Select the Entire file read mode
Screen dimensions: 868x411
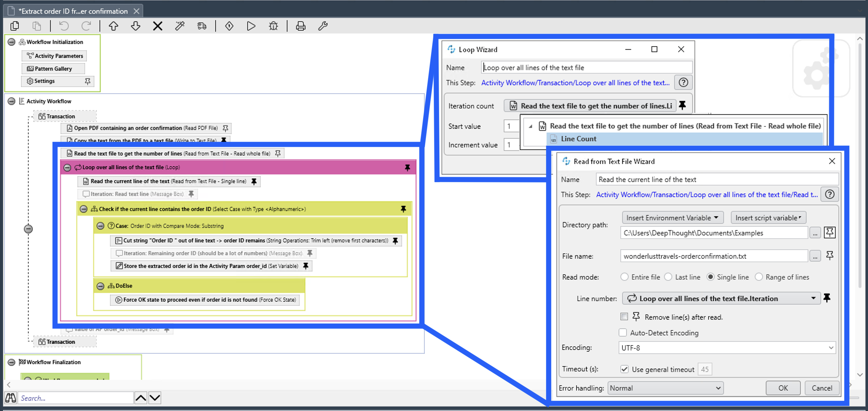point(624,277)
